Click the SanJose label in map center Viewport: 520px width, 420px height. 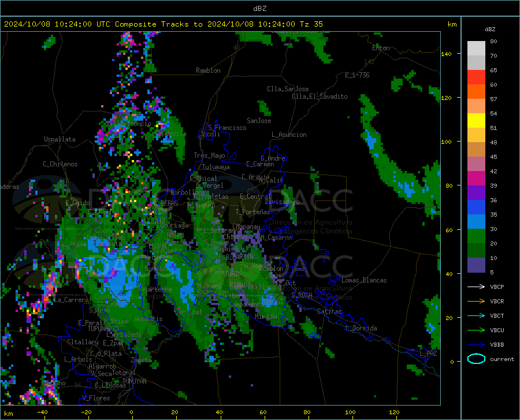pyautogui.click(x=259, y=121)
